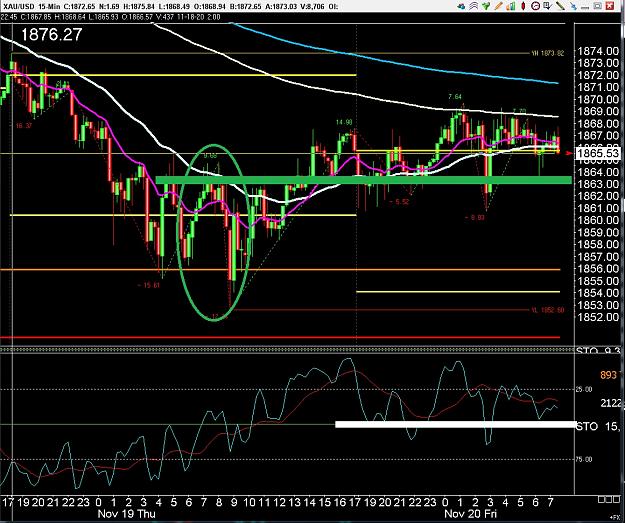Click the YH 1873.82 line label
Screen dimensions: 625x523
pos(548,53)
